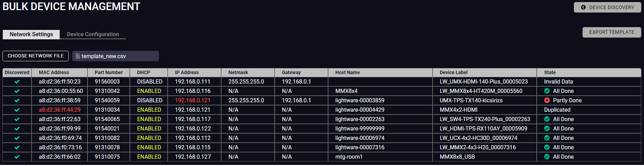Screen dimensions: 644x166
Task: Click All Done icon for lightware-99999999 row
Action: pyautogui.click(x=547, y=128)
